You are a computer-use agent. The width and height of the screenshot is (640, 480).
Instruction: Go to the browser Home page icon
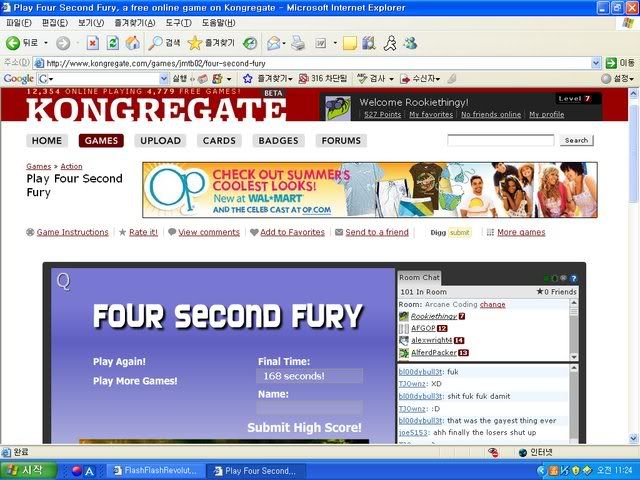tap(132, 43)
